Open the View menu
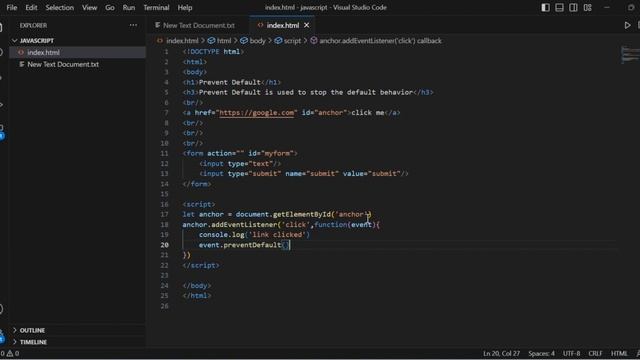Viewport: 640px width, 360px height. [89, 7]
